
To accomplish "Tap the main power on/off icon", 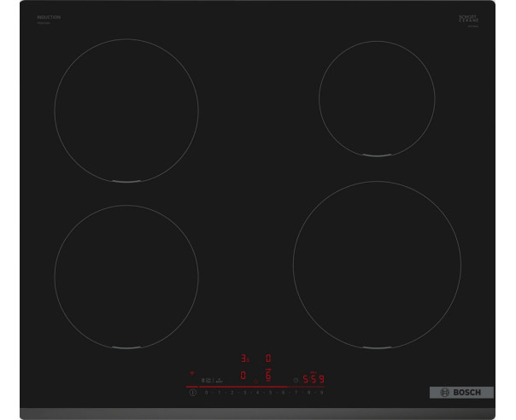I will pyautogui.click(x=193, y=393).
